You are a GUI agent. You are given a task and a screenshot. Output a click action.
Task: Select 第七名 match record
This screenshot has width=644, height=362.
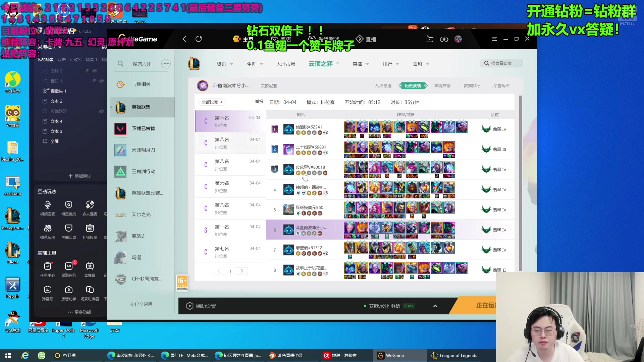[230, 252]
